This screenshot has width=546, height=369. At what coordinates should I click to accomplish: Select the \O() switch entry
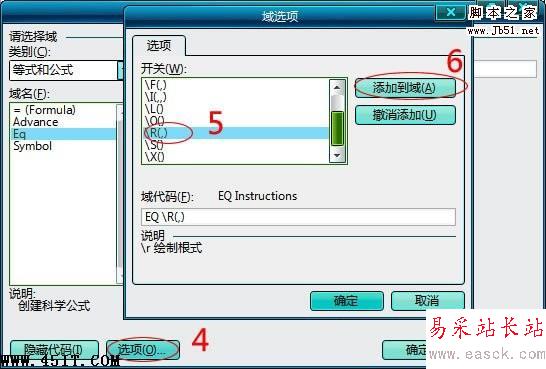pos(235,121)
